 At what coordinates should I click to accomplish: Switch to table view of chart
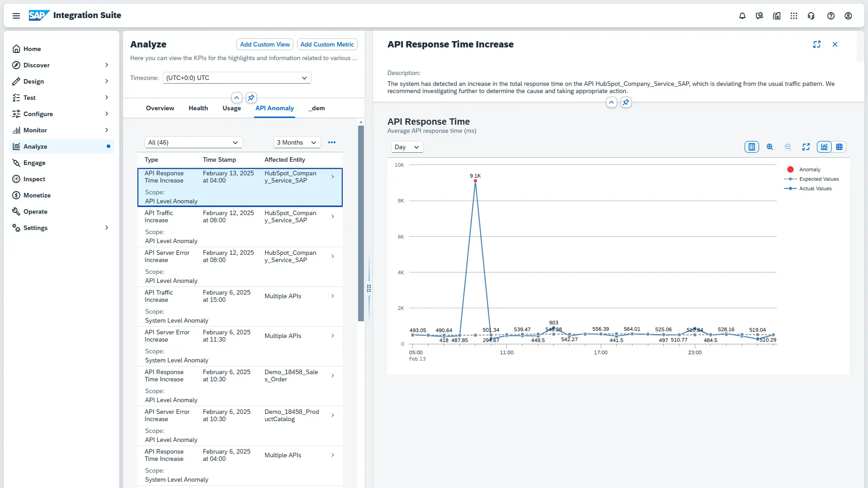pyautogui.click(x=840, y=147)
